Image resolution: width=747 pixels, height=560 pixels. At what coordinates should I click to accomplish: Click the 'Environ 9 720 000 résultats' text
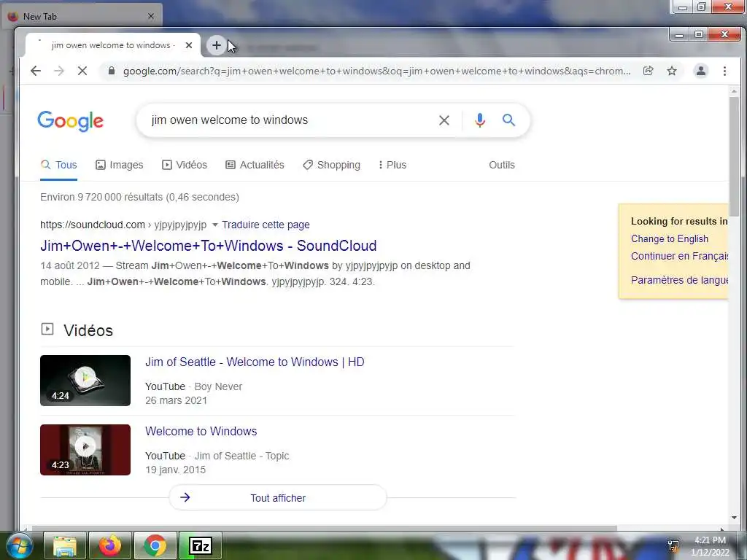tap(139, 197)
